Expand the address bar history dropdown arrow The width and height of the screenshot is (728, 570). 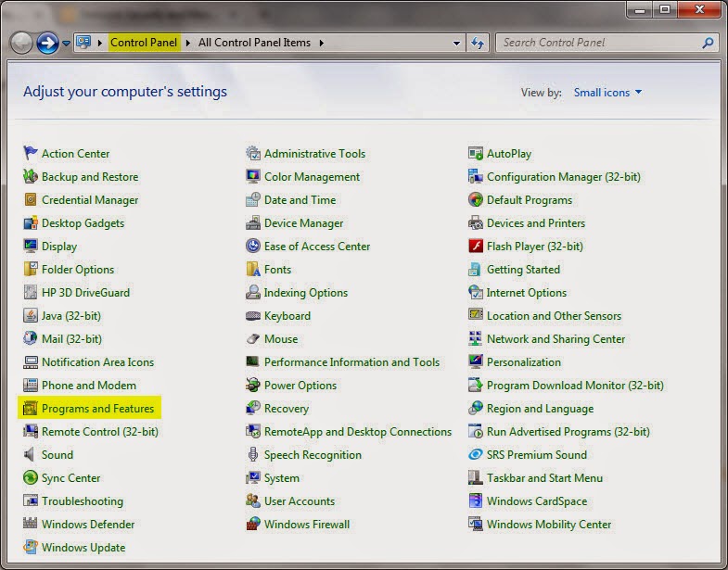(457, 44)
